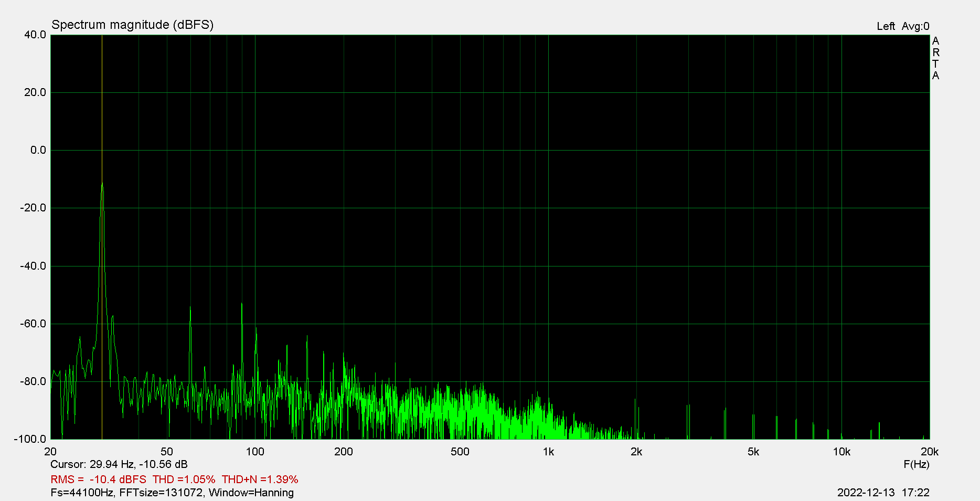Click the yellow cursor line in the plot
980x501 pixels.
point(102,237)
